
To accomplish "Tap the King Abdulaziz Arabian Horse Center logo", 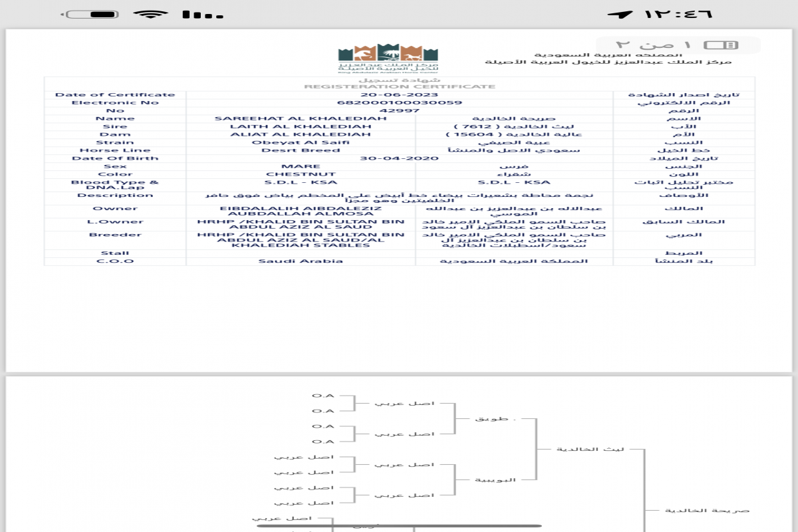I will (x=378, y=59).
